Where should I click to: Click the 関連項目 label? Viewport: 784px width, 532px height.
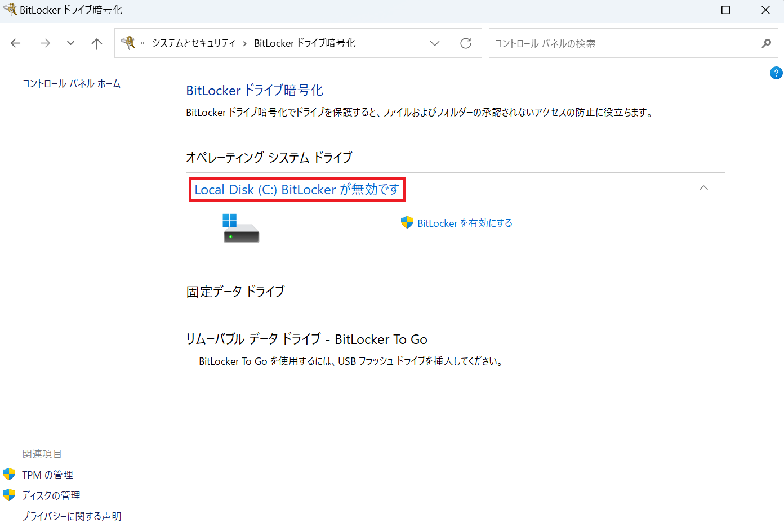point(42,454)
